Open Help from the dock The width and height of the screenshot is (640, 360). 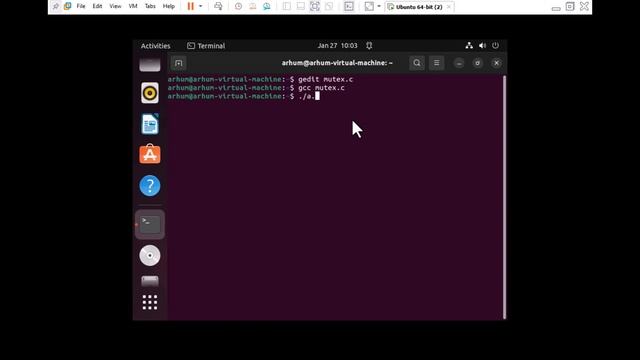[150, 186]
